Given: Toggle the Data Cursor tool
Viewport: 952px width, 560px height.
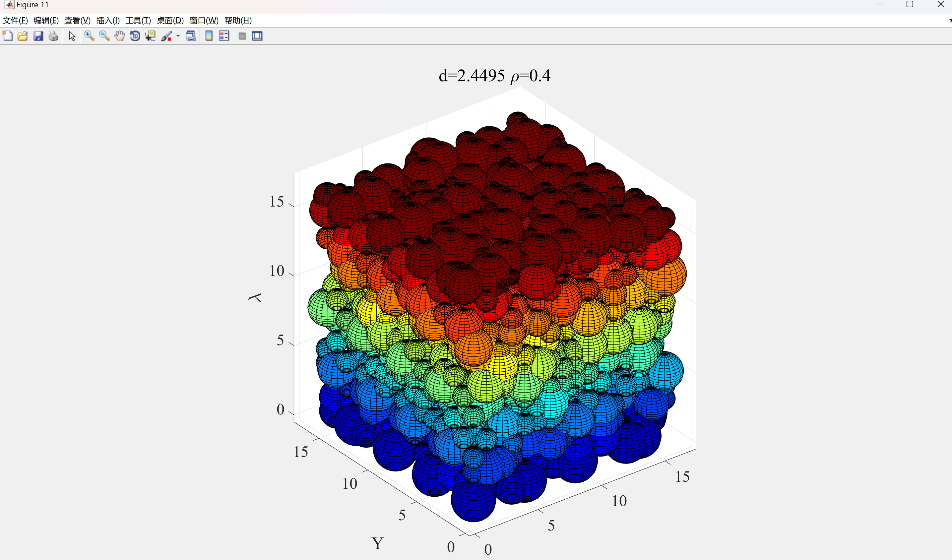Looking at the screenshot, I should (150, 36).
